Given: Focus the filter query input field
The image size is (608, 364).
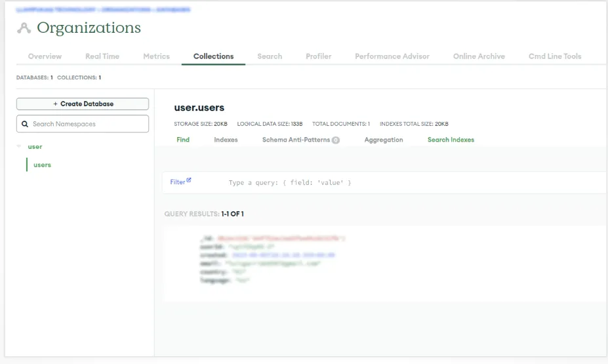Looking at the screenshot, I should tap(394, 182).
